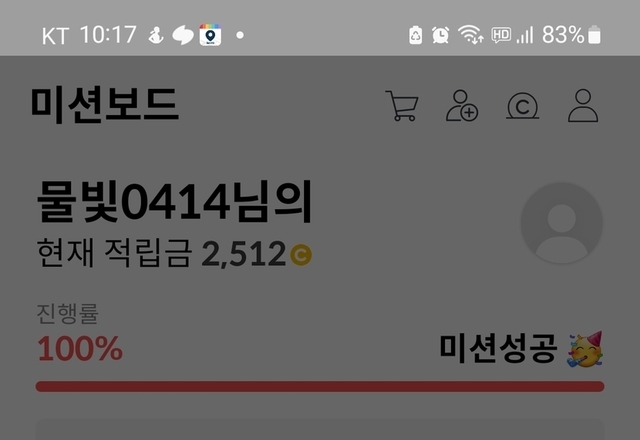Click the red mission progress bar
Screen dimensions: 640x440
click(x=320, y=387)
